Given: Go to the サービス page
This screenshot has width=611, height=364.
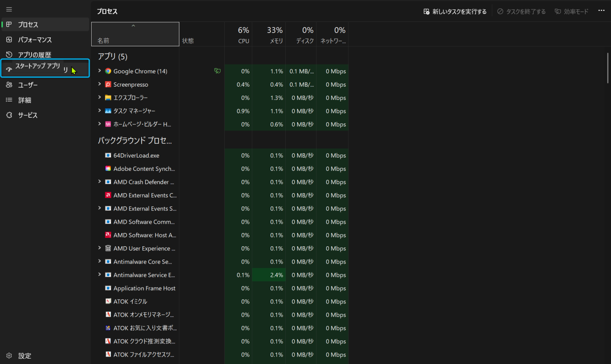Looking at the screenshot, I should [28, 115].
